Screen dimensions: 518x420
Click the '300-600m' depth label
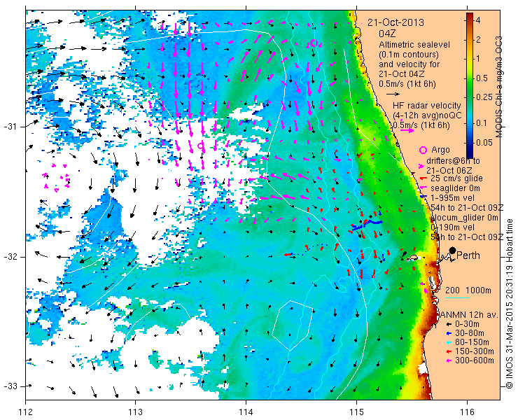[474, 360]
